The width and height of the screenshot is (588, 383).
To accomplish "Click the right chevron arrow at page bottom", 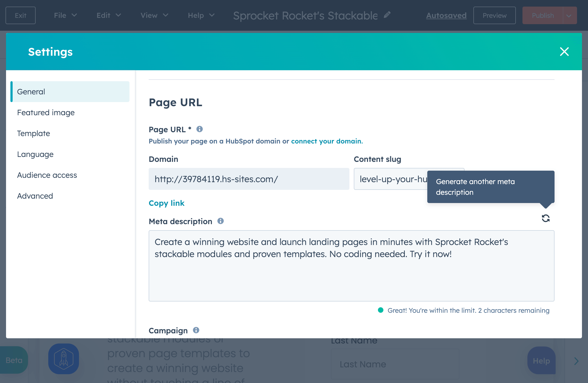I will click(x=576, y=361).
